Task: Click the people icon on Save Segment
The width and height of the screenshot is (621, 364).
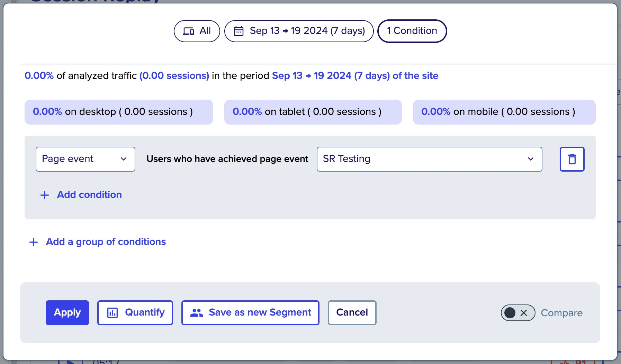Action: pos(197,313)
